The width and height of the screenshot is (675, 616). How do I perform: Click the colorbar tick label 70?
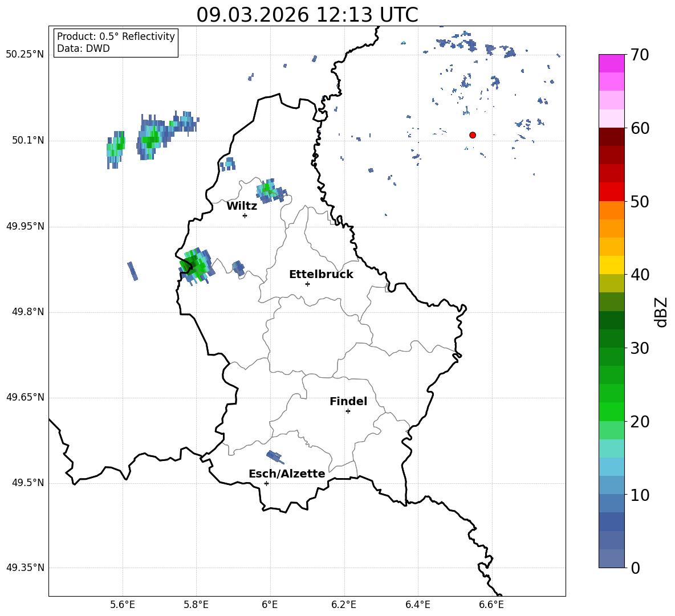639,55
